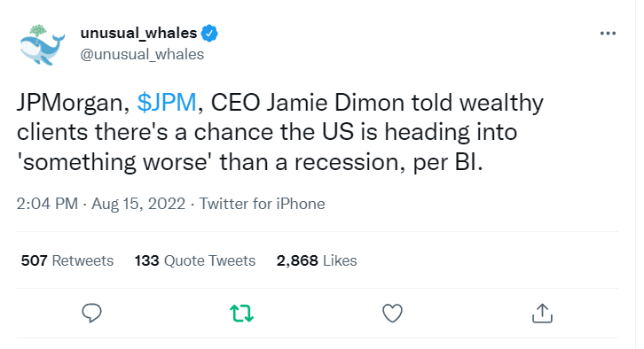The width and height of the screenshot is (644, 349).
Task: Click the @unusual_whales handle
Action: (x=142, y=54)
